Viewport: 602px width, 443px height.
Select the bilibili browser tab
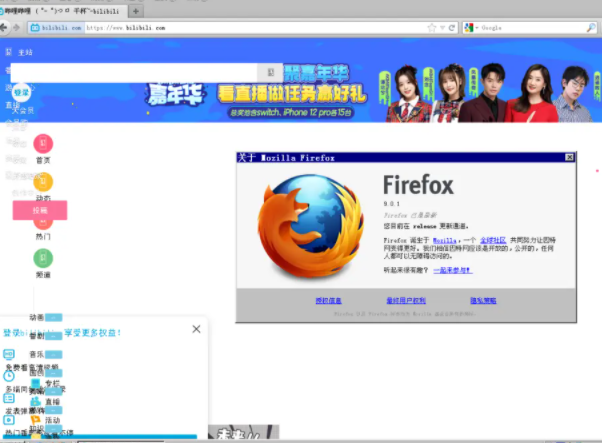pyautogui.click(x=61, y=11)
